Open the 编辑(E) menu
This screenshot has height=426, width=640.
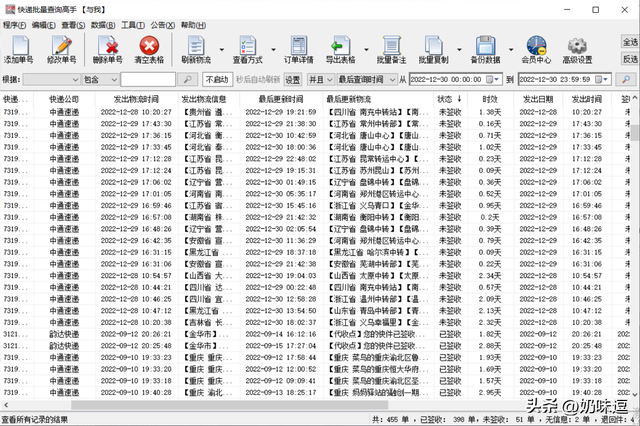[44, 25]
